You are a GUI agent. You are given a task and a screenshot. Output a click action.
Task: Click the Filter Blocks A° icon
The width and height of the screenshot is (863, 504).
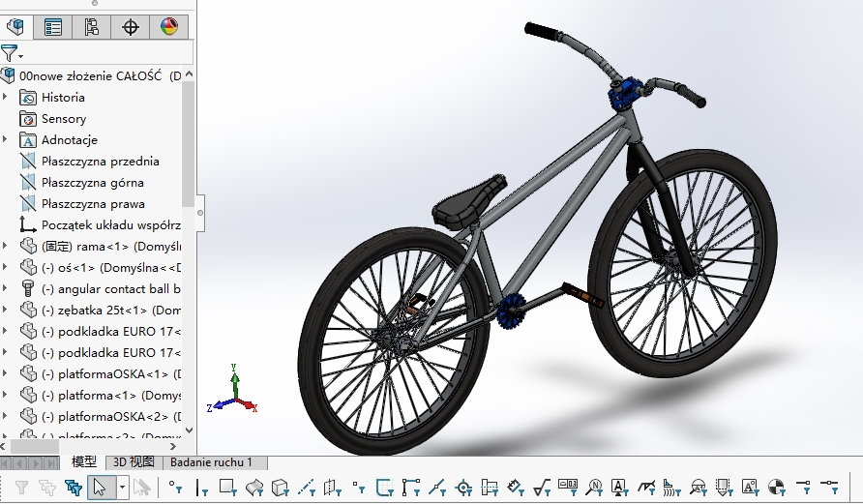click(x=750, y=488)
